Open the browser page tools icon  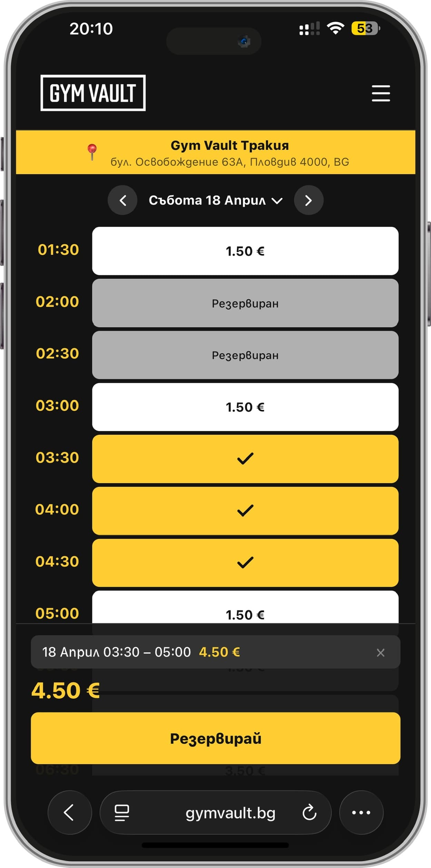click(122, 812)
